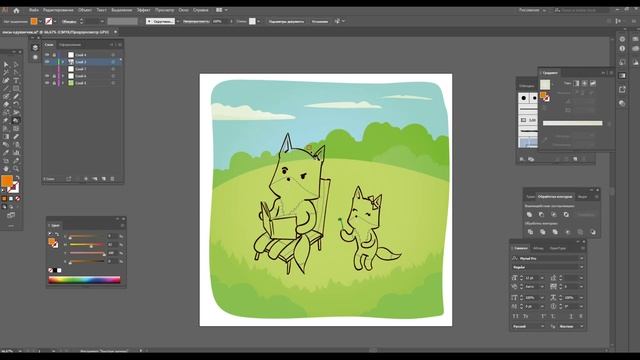Click Minus Back in the Pathfinders row

pyautogui.click(x=593, y=232)
